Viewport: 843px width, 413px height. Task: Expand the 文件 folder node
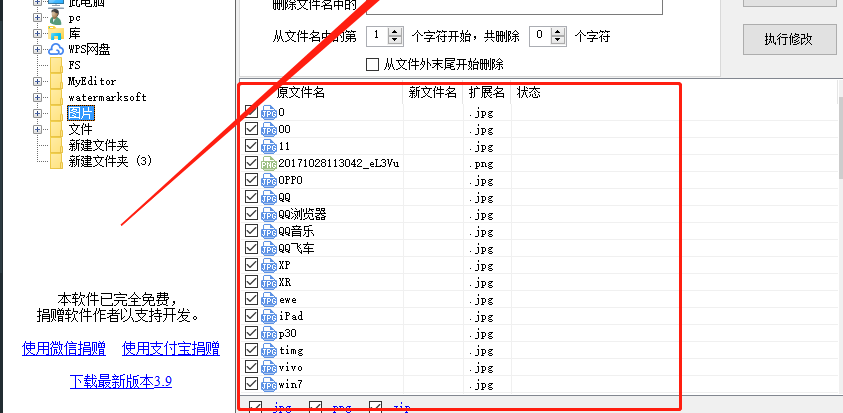[37, 130]
